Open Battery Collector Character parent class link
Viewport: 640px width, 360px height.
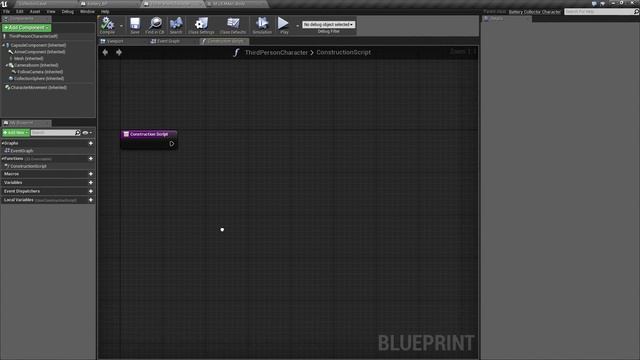click(x=534, y=12)
